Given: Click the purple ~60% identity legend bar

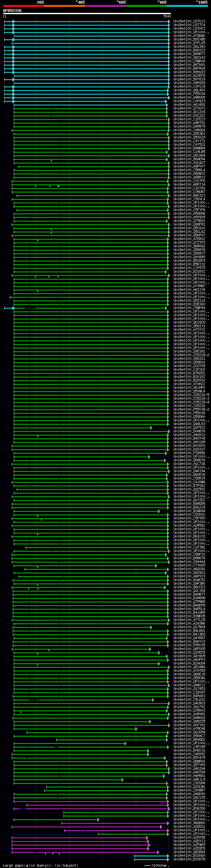Looking at the screenshot, I should (105, 6).
